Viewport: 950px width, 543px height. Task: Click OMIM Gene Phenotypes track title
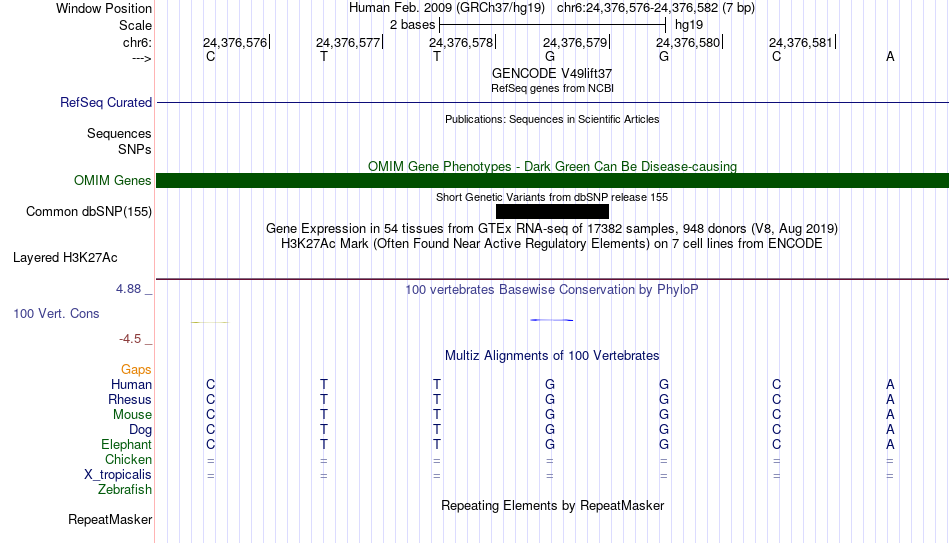pos(552,166)
